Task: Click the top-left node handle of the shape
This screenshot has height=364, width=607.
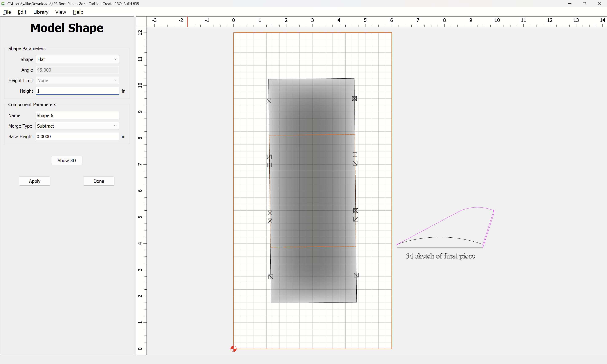Action: tap(269, 101)
